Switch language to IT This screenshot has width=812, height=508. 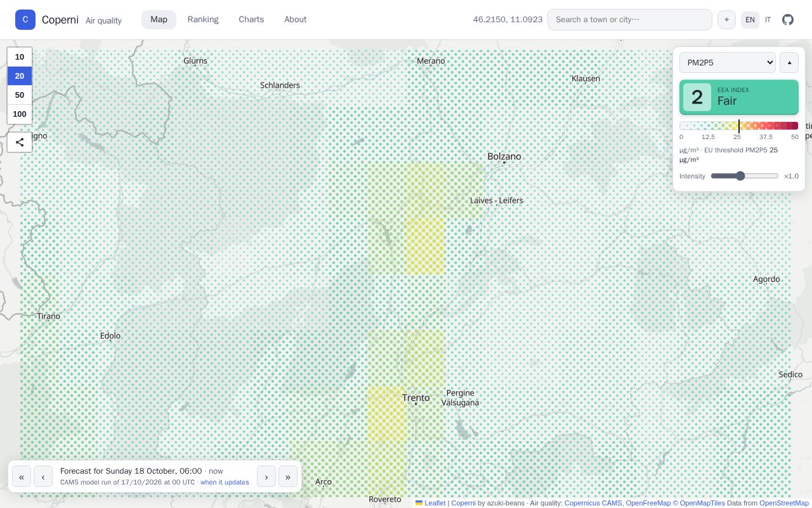click(x=768, y=20)
